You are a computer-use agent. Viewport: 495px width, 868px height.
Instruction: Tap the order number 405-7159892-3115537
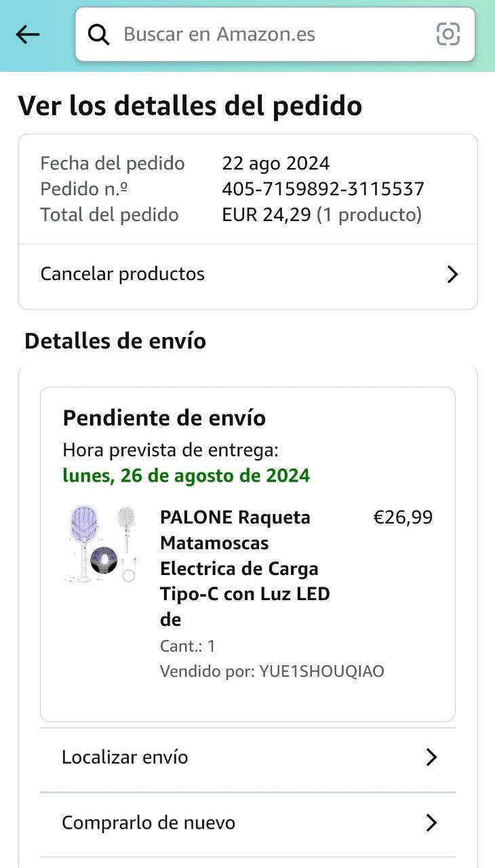click(x=323, y=189)
